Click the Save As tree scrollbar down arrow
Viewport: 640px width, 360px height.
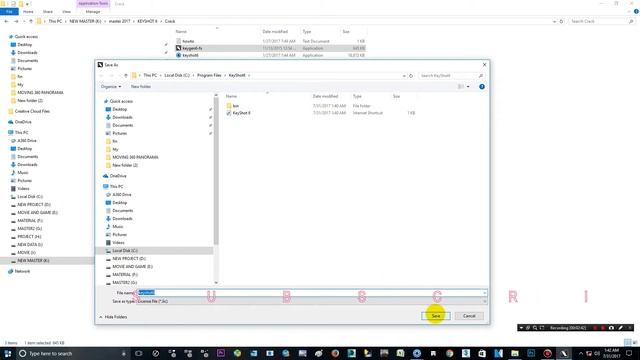click(216, 282)
